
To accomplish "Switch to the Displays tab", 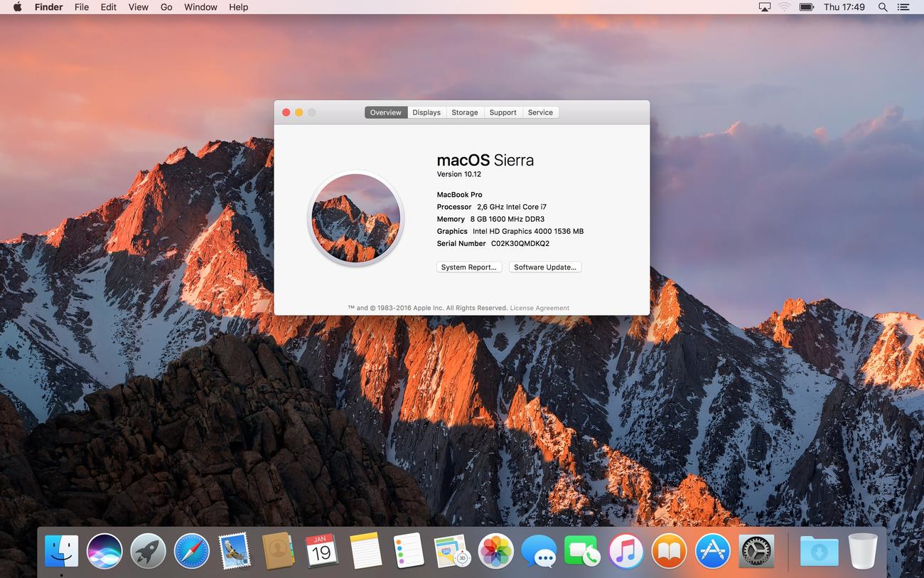I will pyautogui.click(x=426, y=112).
